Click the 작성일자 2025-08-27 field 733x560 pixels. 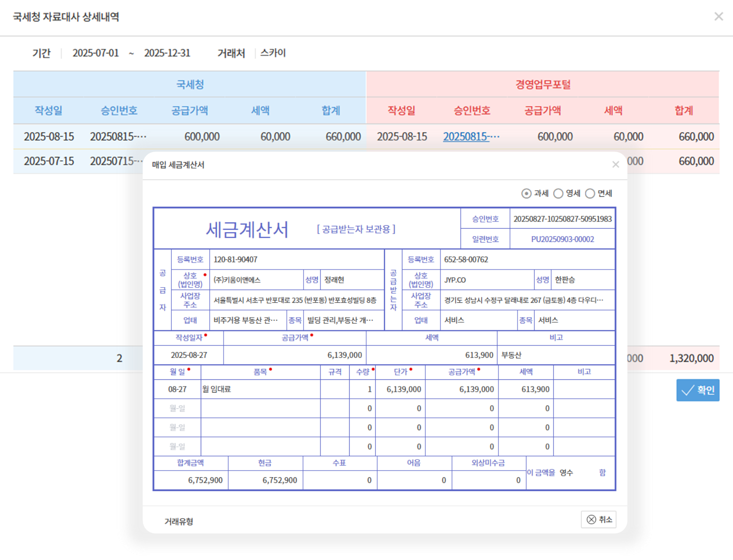click(189, 355)
